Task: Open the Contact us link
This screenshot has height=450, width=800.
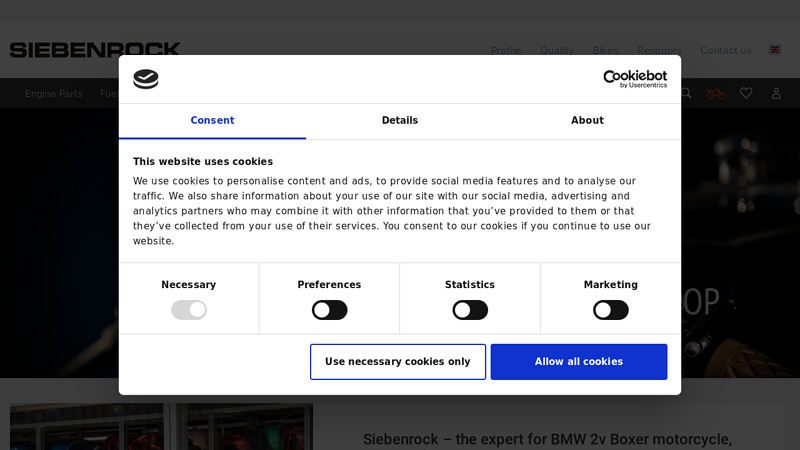Action: click(725, 51)
